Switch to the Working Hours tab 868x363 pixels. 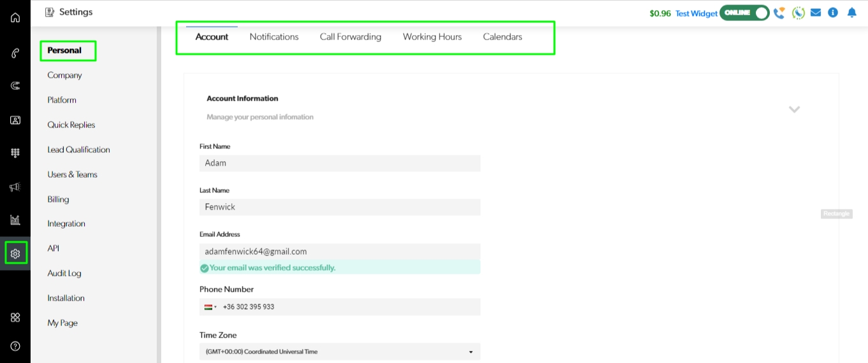tap(432, 37)
